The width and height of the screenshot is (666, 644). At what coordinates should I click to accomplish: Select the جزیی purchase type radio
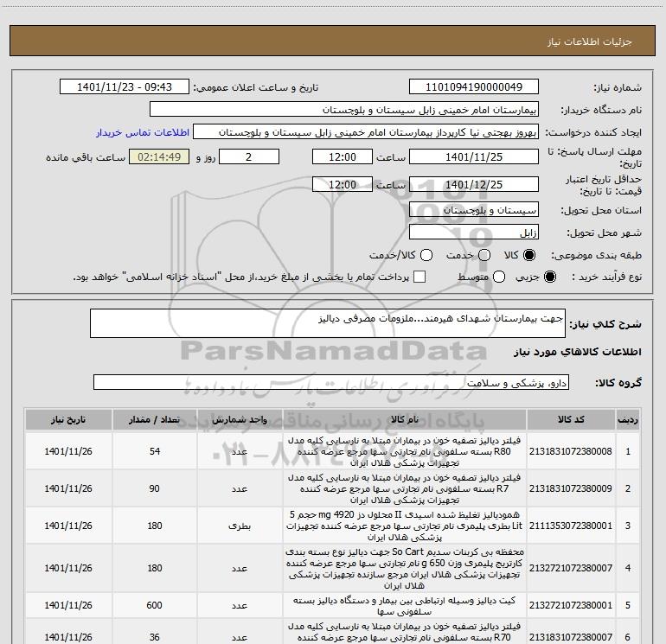(549, 277)
